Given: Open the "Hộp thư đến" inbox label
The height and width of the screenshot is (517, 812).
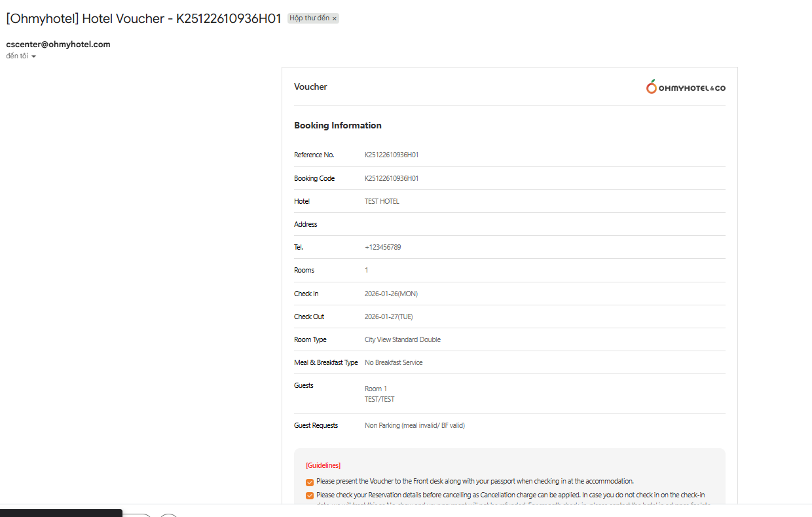Looking at the screenshot, I should [x=309, y=18].
